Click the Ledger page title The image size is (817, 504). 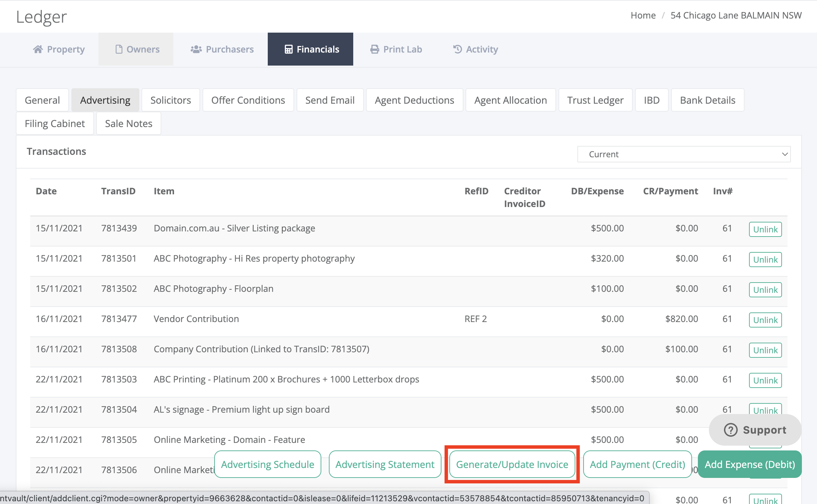[41, 17]
